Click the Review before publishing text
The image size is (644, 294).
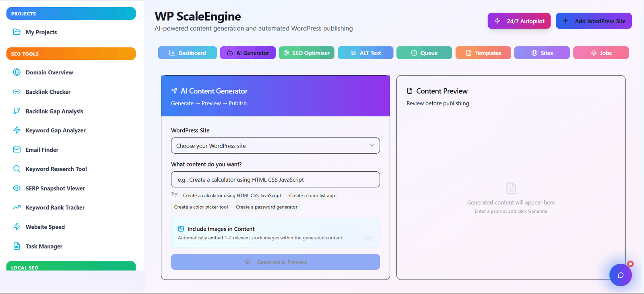tap(438, 103)
